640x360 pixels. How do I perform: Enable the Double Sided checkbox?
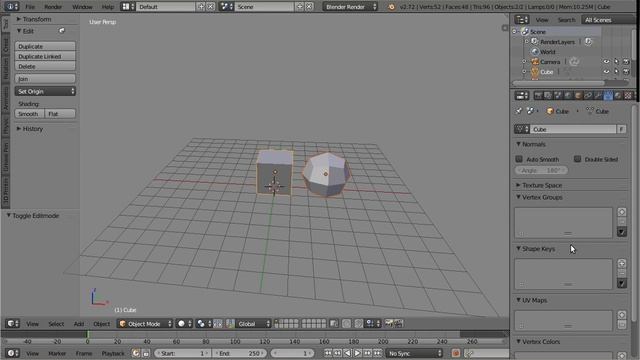[x=577, y=159]
